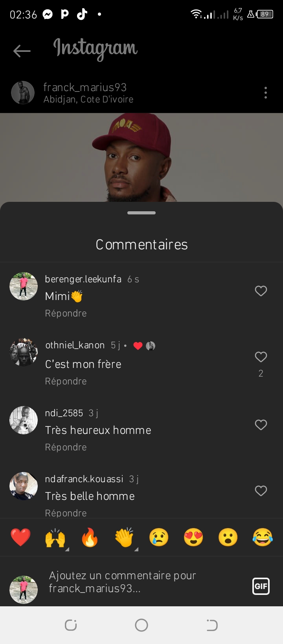
Task: Open othniel_kanon's profile picture
Action: (x=24, y=352)
